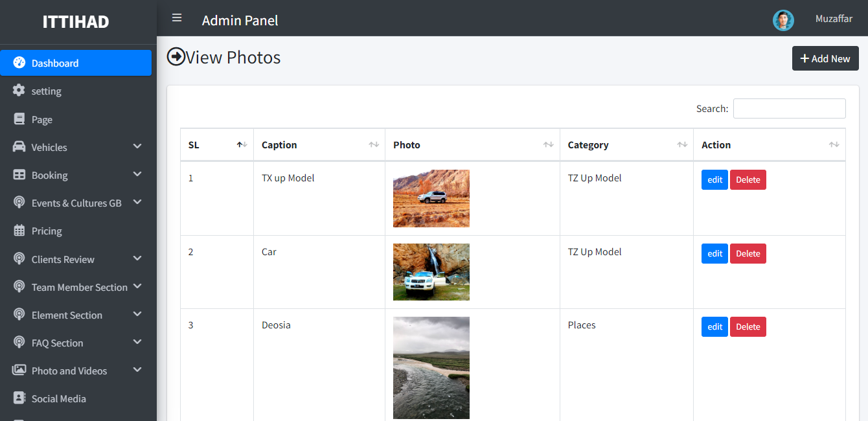The image size is (868, 421).
Task: Sort by Action column arrows
Action: (834, 145)
